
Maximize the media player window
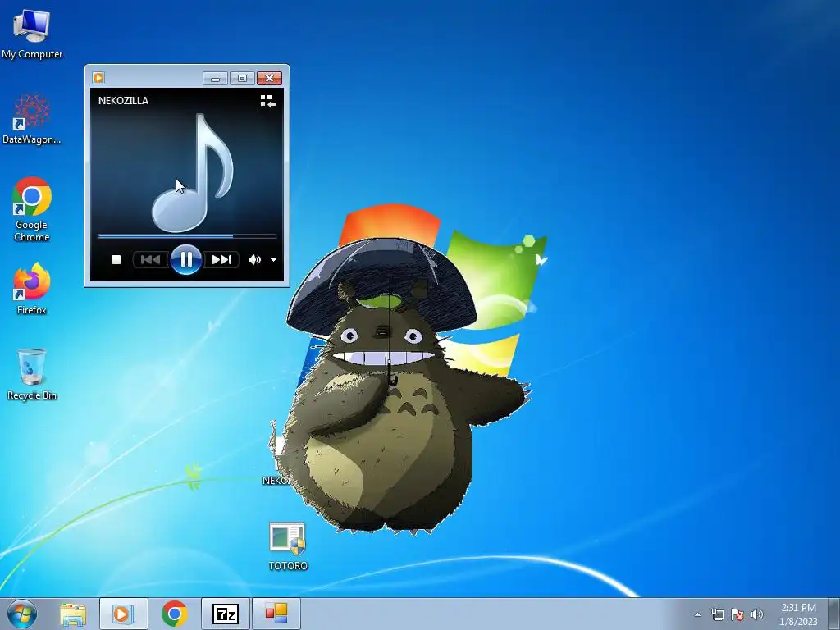tap(242, 79)
